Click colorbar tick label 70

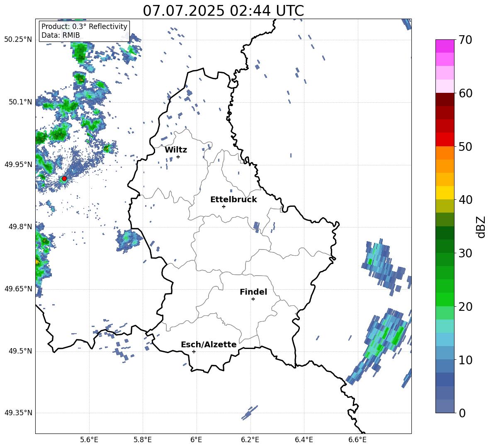pyautogui.click(x=465, y=40)
